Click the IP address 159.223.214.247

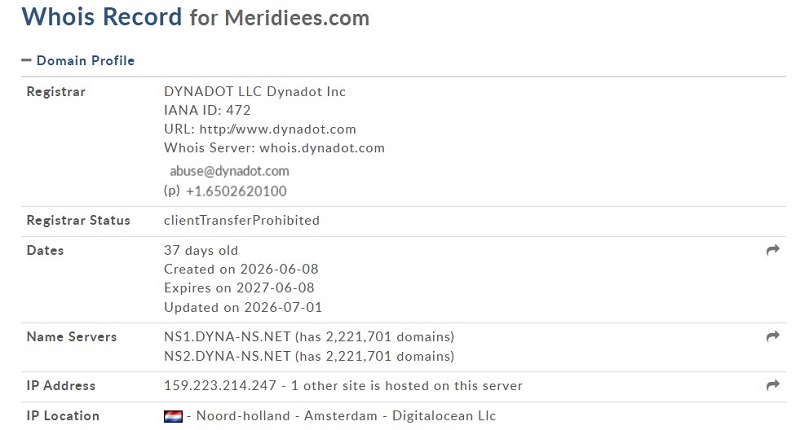(220, 386)
